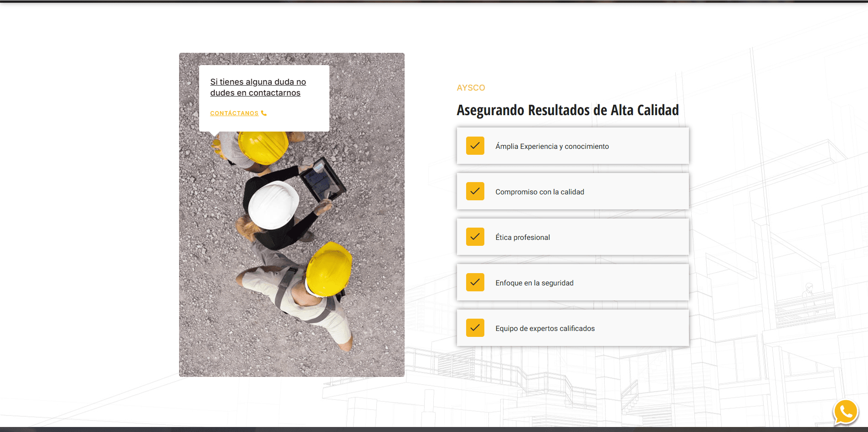Click the "Compromiso con la calidad" text
The height and width of the screenshot is (432, 868).
[539, 192]
